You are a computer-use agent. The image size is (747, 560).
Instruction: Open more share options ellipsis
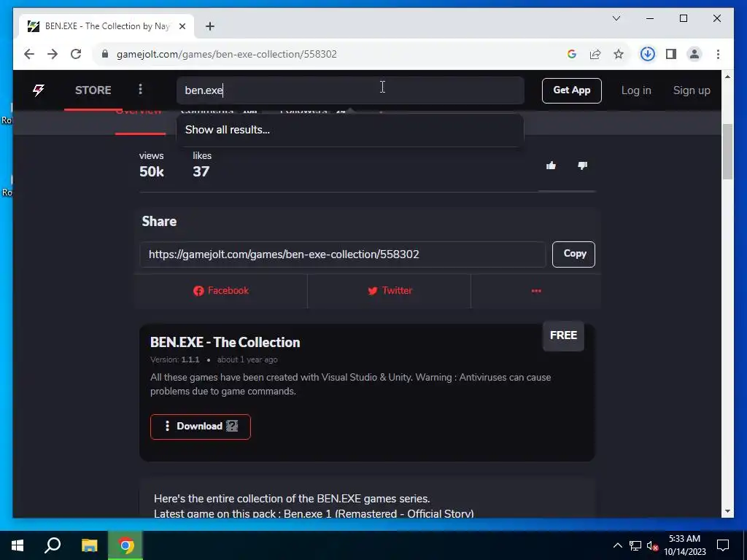tap(536, 290)
